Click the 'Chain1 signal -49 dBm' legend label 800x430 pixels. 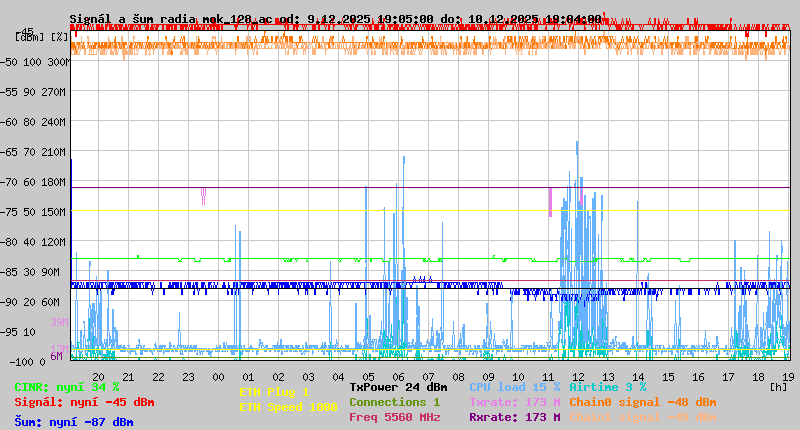pyautogui.click(x=643, y=417)
